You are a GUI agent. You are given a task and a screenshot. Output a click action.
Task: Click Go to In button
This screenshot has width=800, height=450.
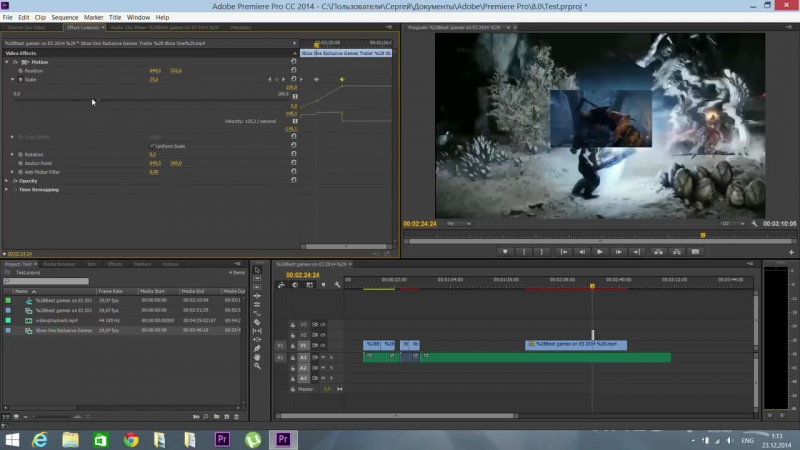[564, 252]
